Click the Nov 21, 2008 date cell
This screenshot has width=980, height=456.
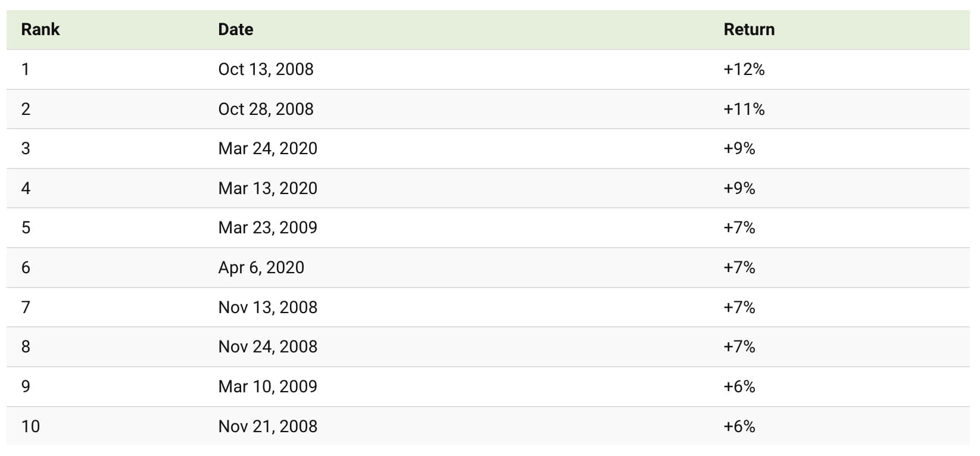click(267, 426)
